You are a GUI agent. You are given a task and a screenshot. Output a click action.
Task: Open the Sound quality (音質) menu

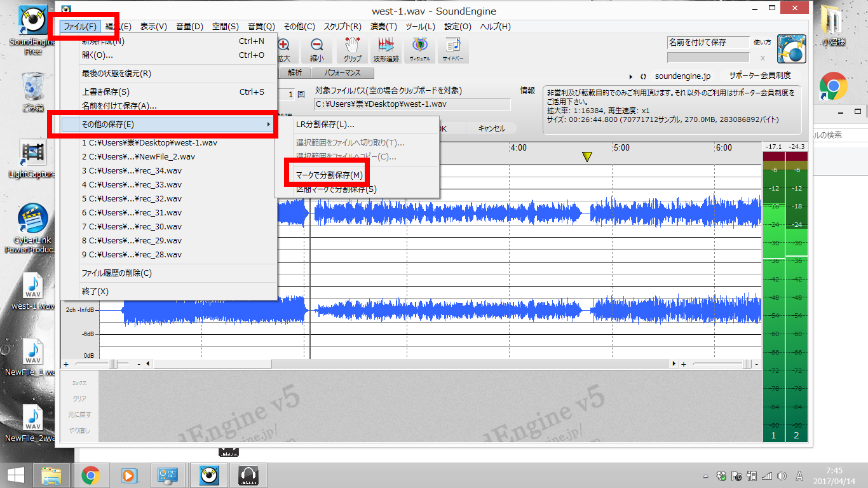click(x=261, y=27)
